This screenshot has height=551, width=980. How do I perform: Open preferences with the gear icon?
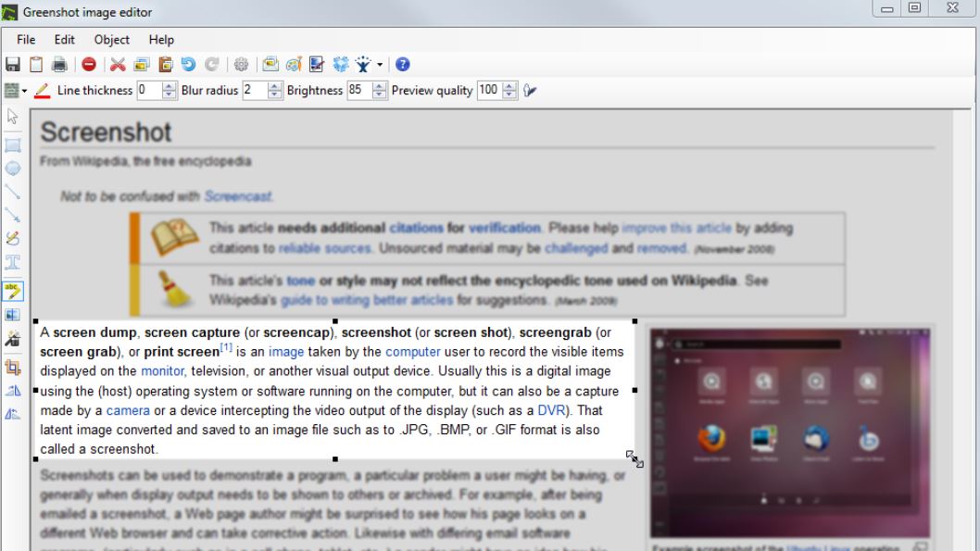[x=241, y=64]
